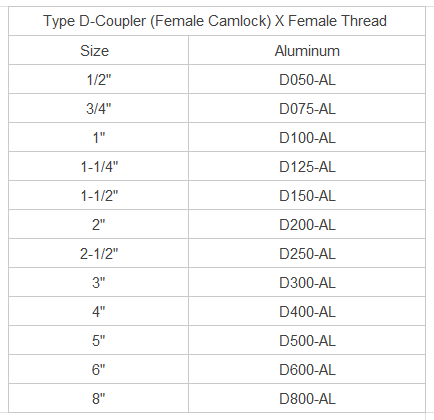Viewport: 434px width, 420px height.
Task: Select part number D075-AL
Action: coord(307,109)
